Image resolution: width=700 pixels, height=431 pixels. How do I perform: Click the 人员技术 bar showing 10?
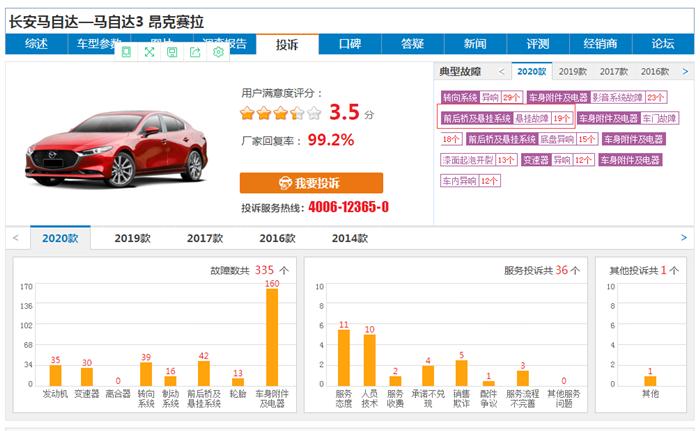(370, 360)
